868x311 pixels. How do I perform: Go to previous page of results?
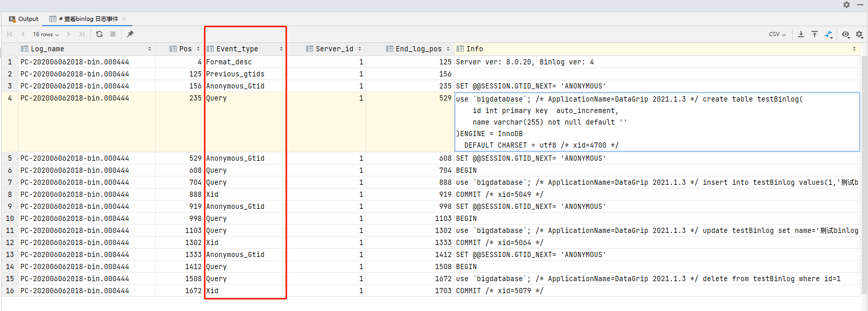coord(23,34)
